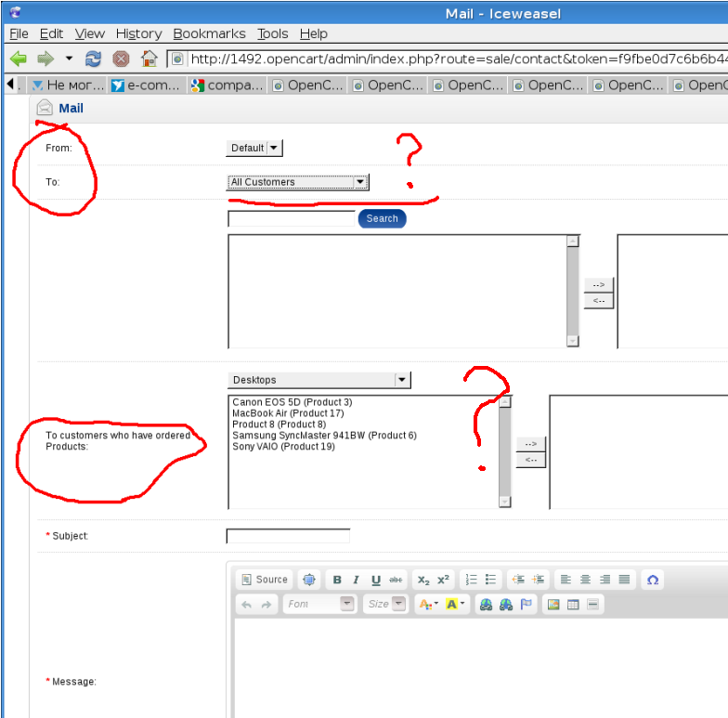Switch to the 'compa...' browser tab

click(227, 85)
